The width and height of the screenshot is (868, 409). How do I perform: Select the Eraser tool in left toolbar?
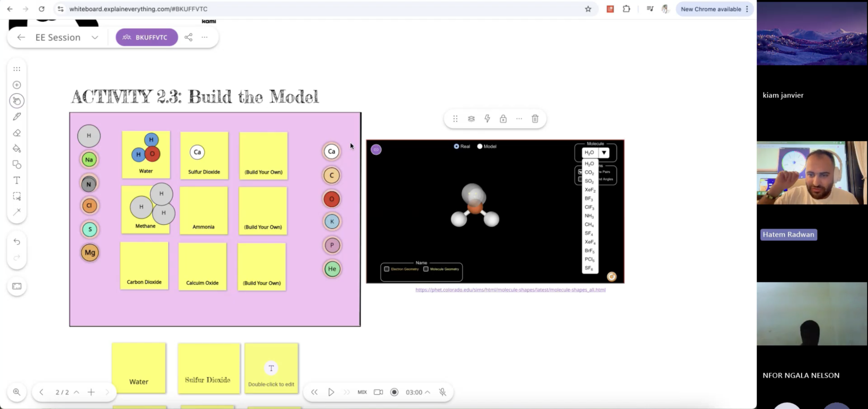(17, 133)
